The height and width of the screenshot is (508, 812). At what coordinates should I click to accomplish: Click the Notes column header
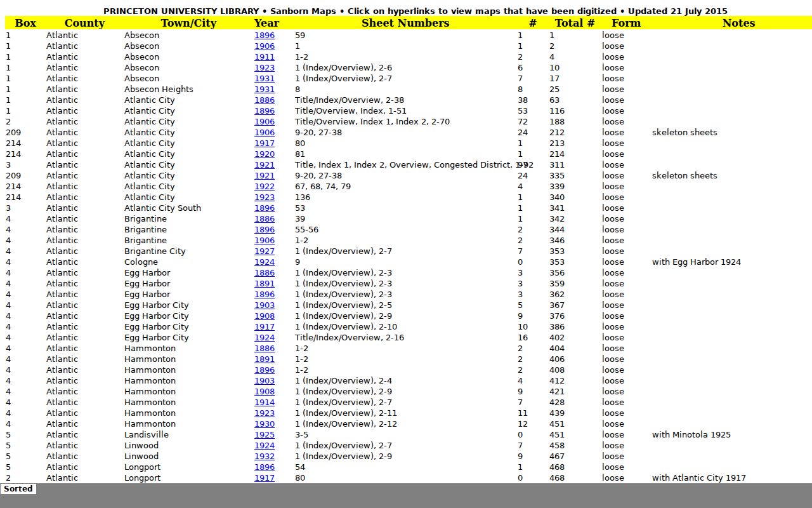(x=738, y=23)
